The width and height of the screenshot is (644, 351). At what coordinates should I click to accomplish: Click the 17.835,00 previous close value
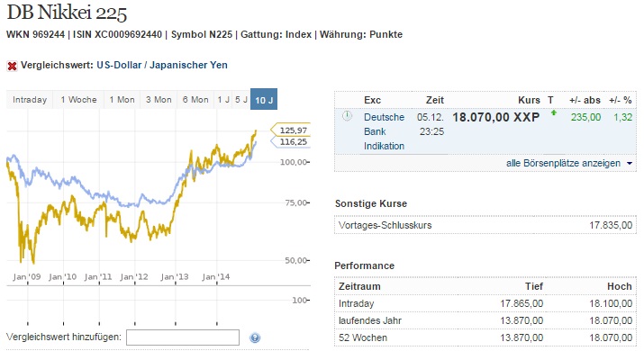click(x=611, y=225)
